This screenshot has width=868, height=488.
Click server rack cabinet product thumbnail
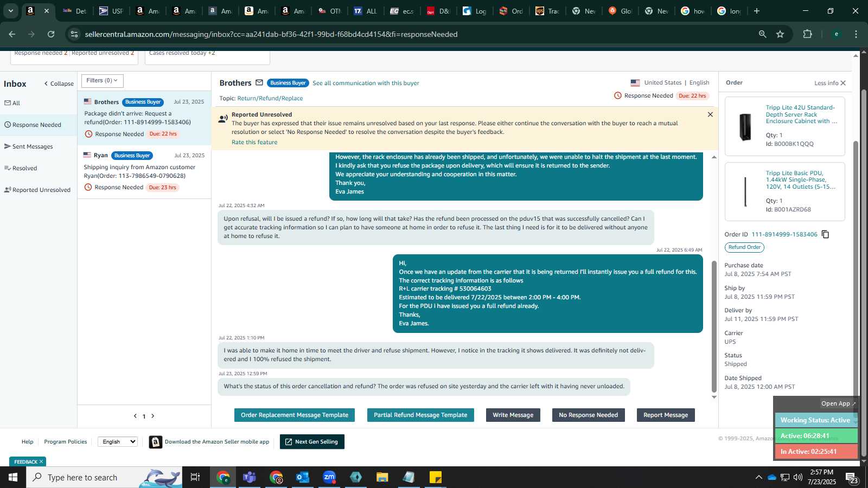click(x=745, y=127)
